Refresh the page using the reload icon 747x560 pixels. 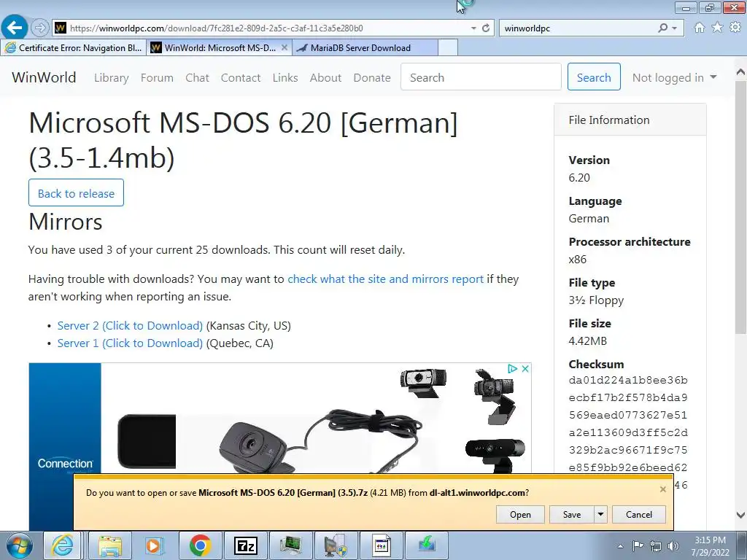[x=485, y=28]
